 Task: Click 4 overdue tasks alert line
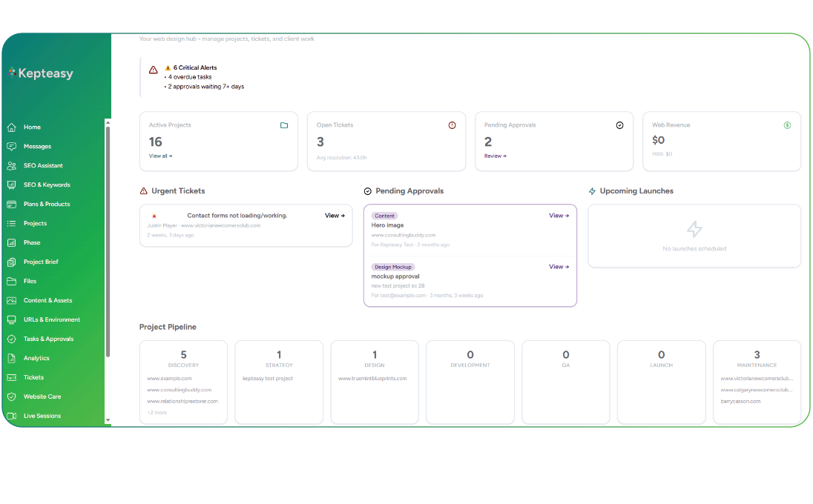coord(190,77)
